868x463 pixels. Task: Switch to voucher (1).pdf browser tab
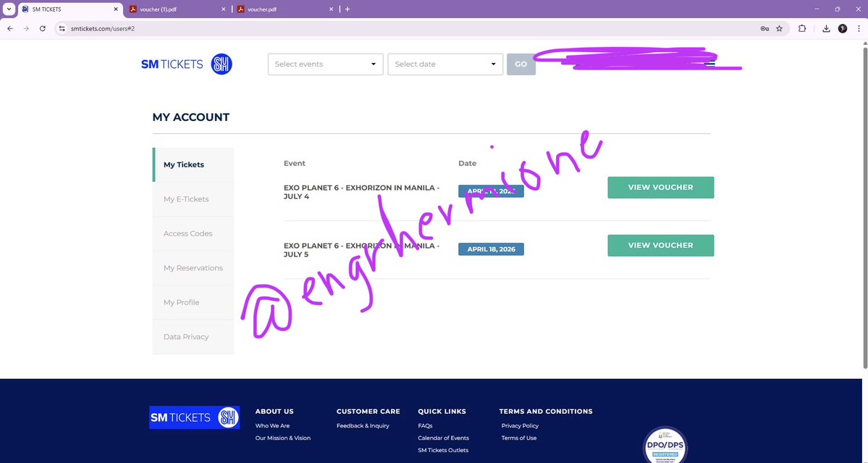point(177,9)
